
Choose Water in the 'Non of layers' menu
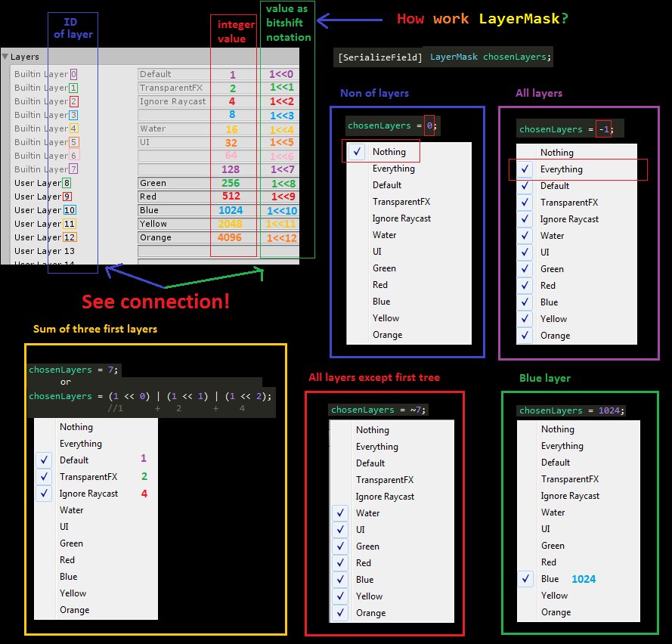point(409,235)
